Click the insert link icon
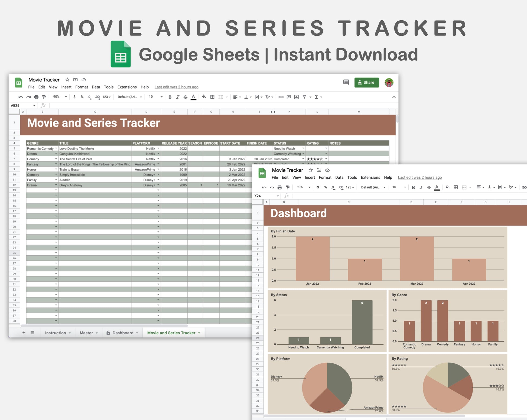Viewport: 527px width, 420px height. (x=281, y=97)
